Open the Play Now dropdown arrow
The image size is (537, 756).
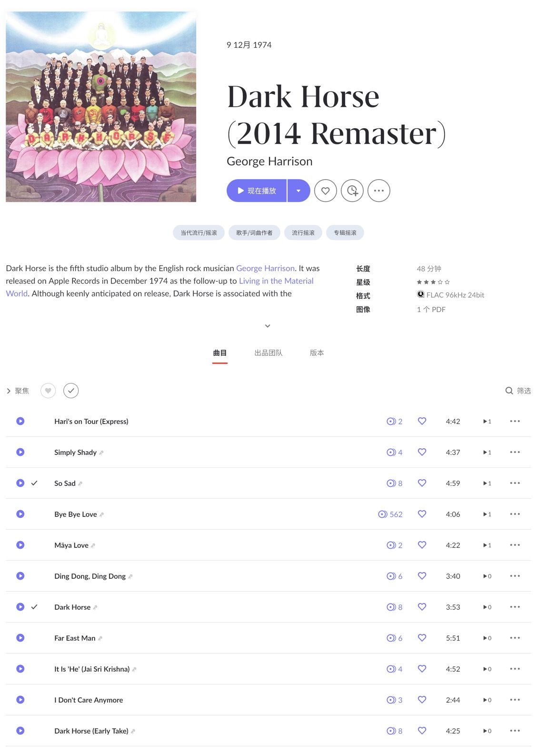298,191
